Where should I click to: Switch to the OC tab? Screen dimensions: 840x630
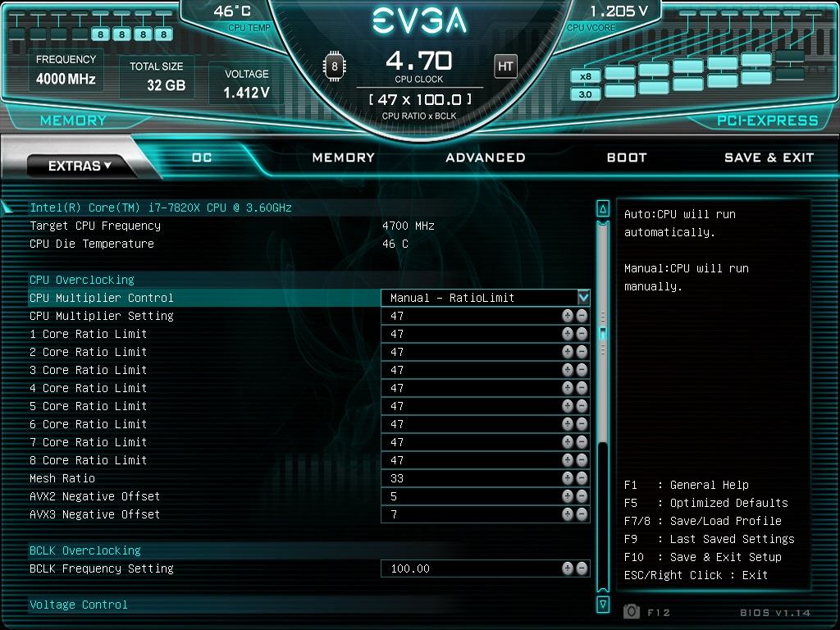click(202, 157)
